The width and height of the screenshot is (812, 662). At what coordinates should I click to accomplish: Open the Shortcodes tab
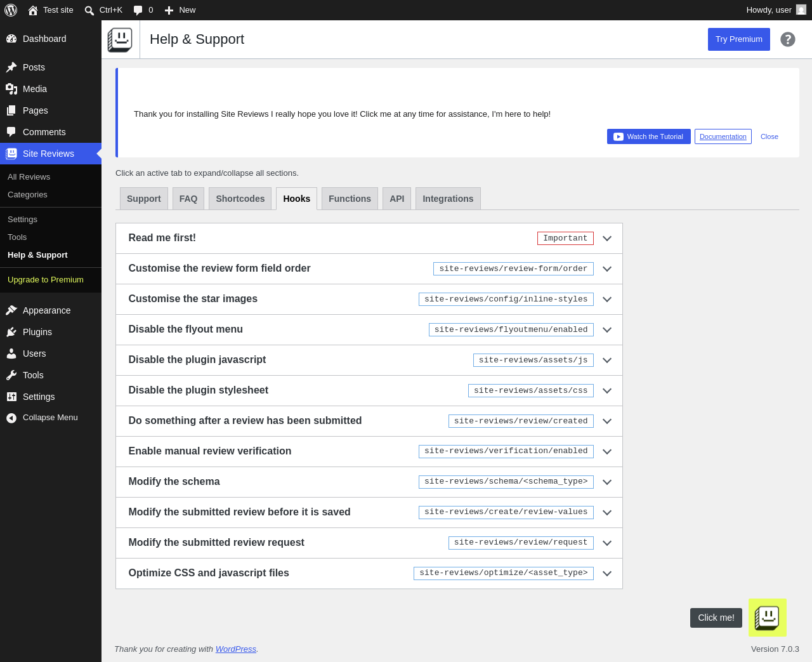tap(240, 199)
